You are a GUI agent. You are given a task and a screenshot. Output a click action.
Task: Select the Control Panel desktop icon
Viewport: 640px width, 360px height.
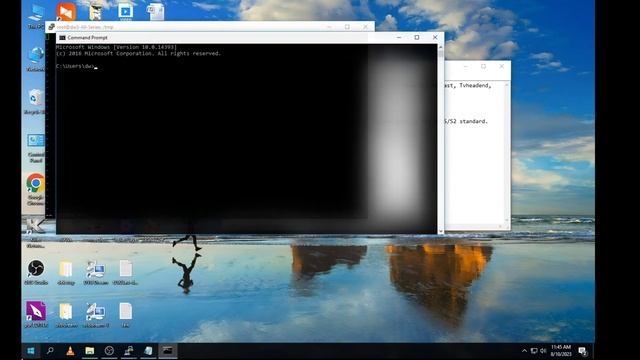click(36, 148)
